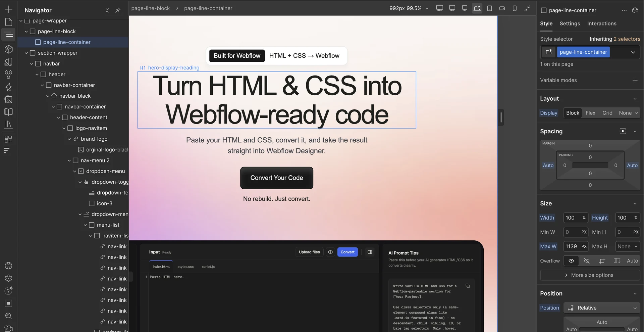Open the Position dropdown showing Relative
The width and height of the screenshot is (644, 332).
point(602,308)
